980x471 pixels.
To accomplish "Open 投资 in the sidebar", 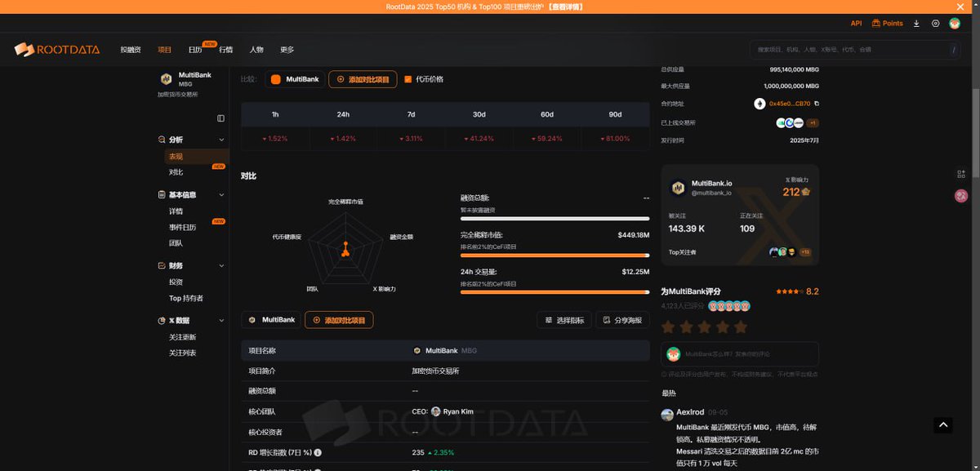I will (x=176, y=282).
